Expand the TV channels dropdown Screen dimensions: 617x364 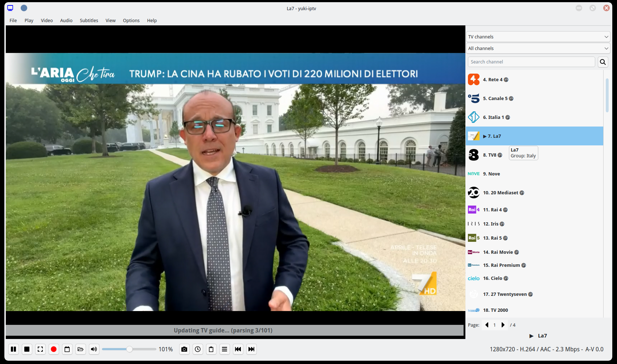(538, 37)
